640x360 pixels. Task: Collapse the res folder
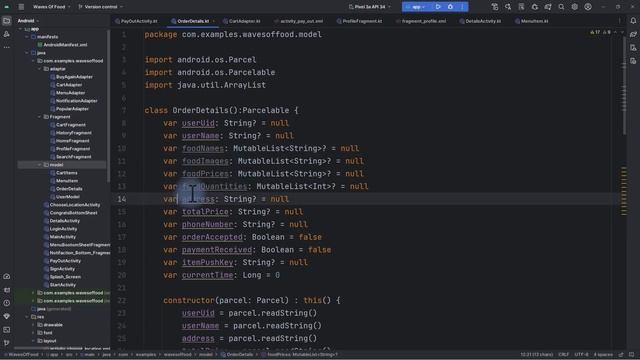pos(27,317)
